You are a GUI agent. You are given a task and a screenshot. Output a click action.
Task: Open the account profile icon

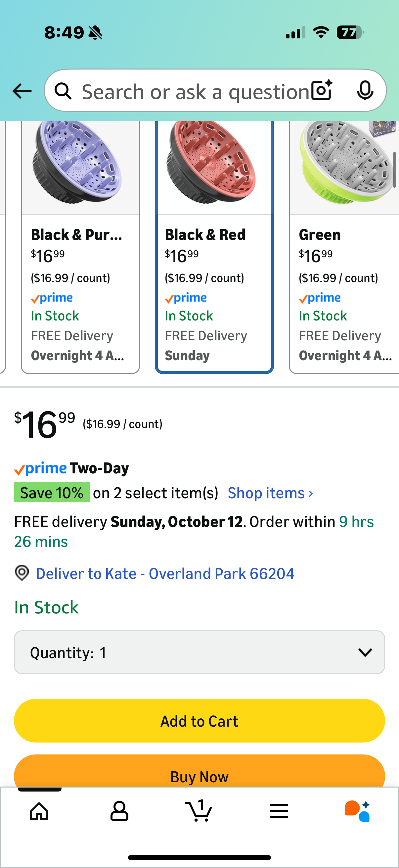tap(119, 811)
